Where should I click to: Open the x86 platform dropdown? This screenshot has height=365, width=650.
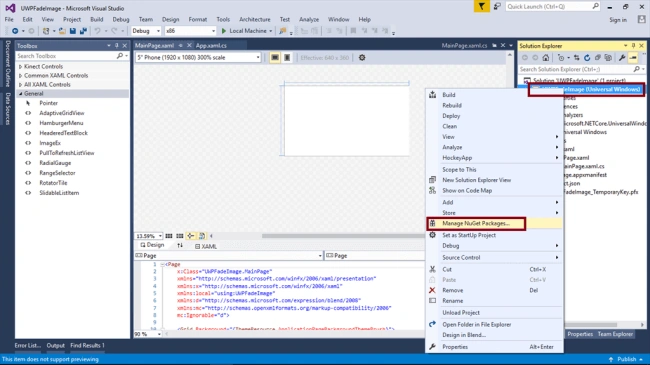190,31
